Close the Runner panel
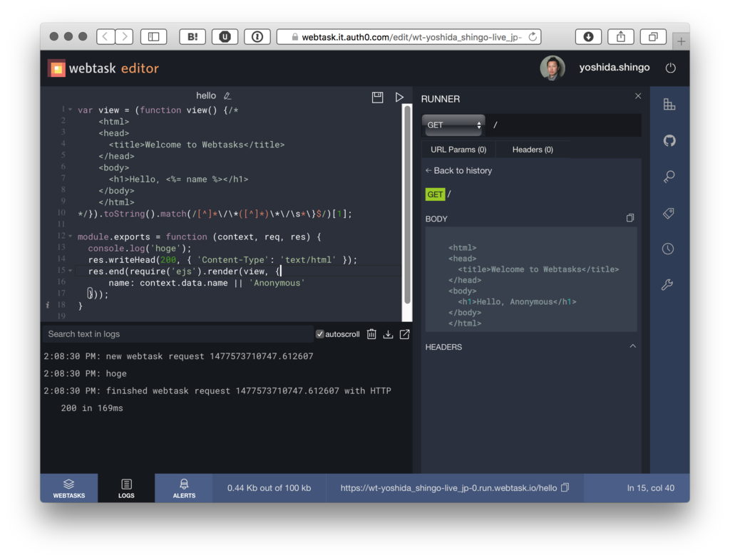The image size is (730, 560). 638,95
